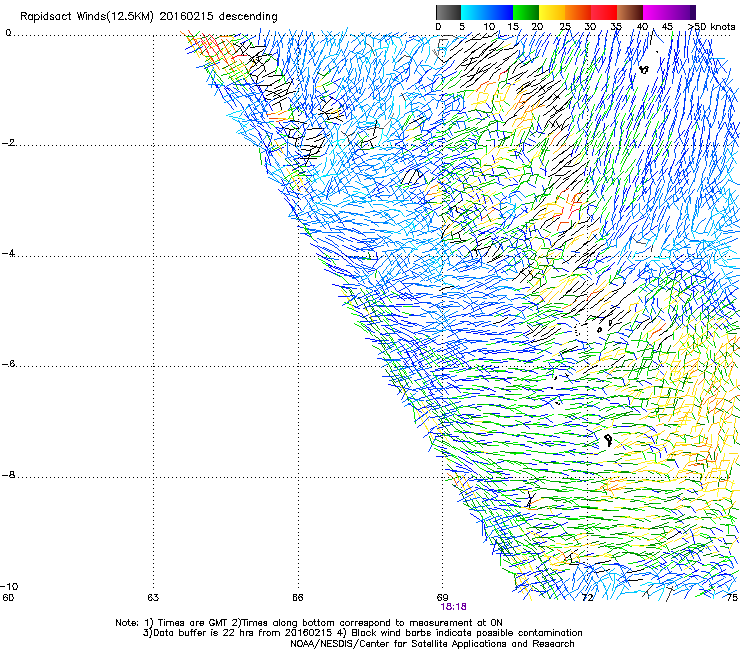Click the 'NOAA/NESDIS/Center for Satellite Applications and Research' credit
The width and height of the screenshot is (740, 650).
click(432, 644)
